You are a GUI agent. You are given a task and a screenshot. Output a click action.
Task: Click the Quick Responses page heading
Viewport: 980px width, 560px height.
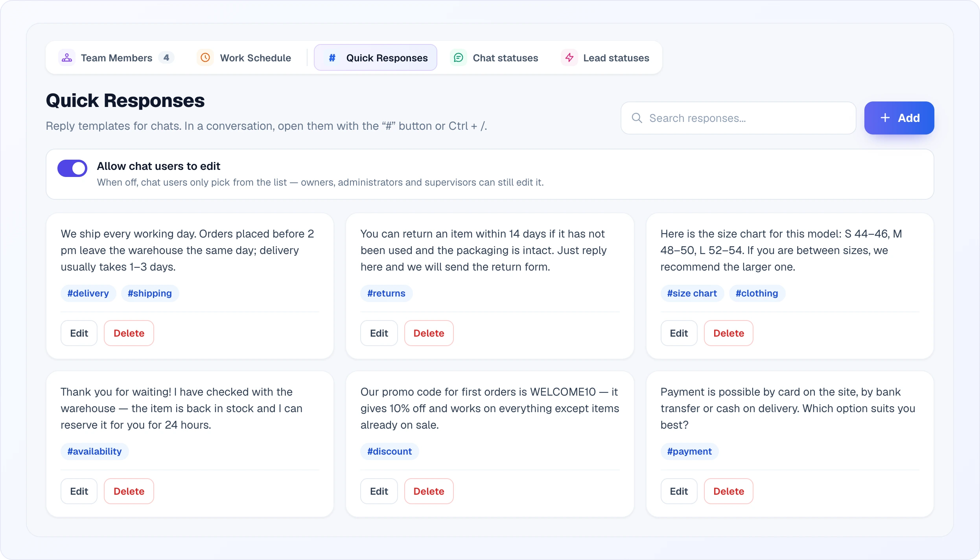(125, 101)
